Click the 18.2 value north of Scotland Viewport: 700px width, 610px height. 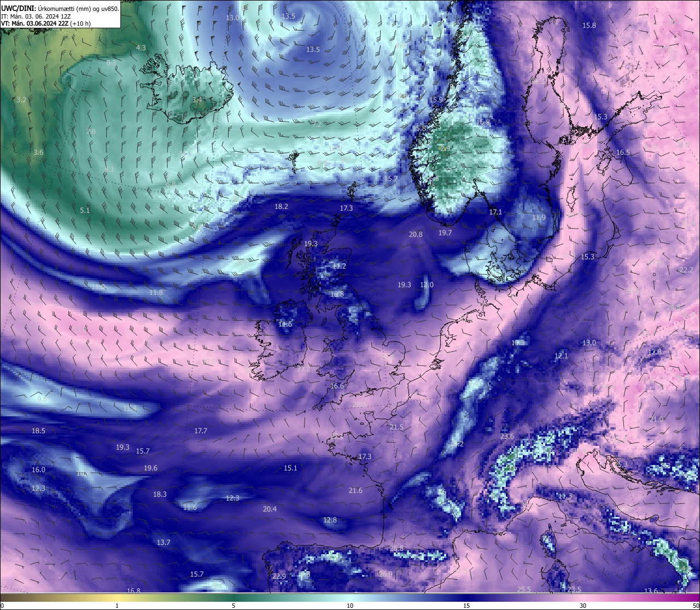pyautogui.click(x=281, y=207)
